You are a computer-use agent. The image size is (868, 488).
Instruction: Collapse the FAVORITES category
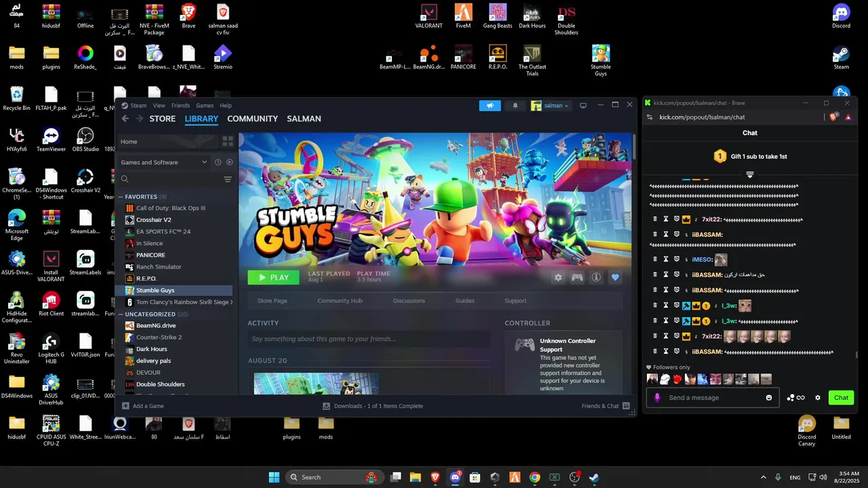pos(121,197)
